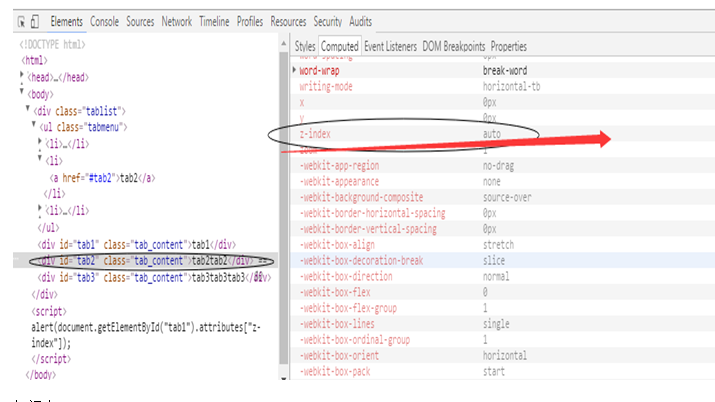Open the Timeline tab
Viewport: 715px width, 402px height.
[x=214, y=21]
